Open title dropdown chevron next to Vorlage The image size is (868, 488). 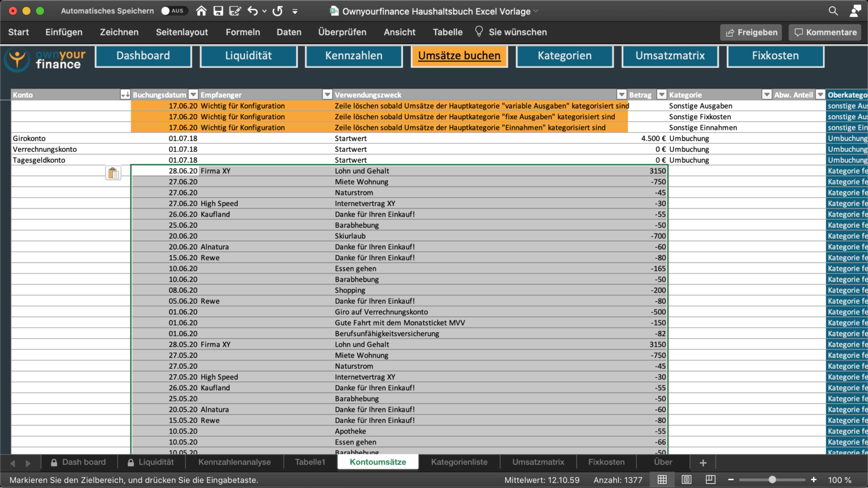pyautogui.click(x=536, y=11)
